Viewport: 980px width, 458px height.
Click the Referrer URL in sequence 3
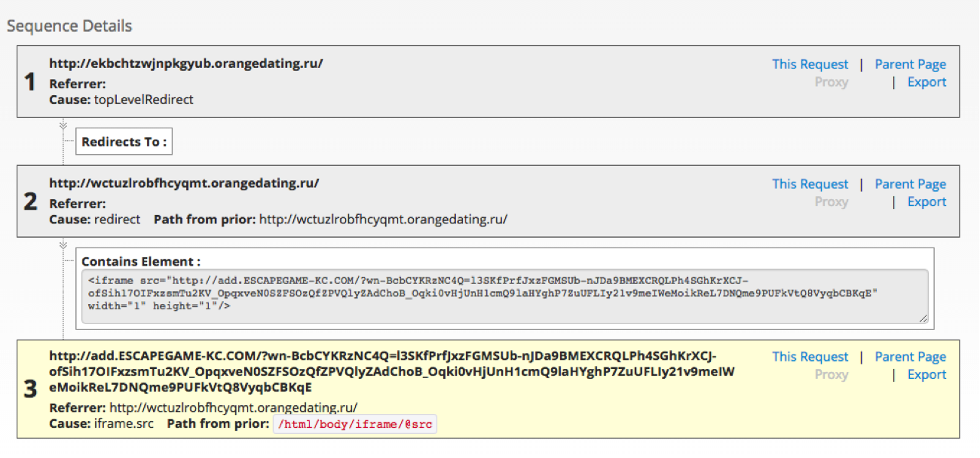click(234, 408)
